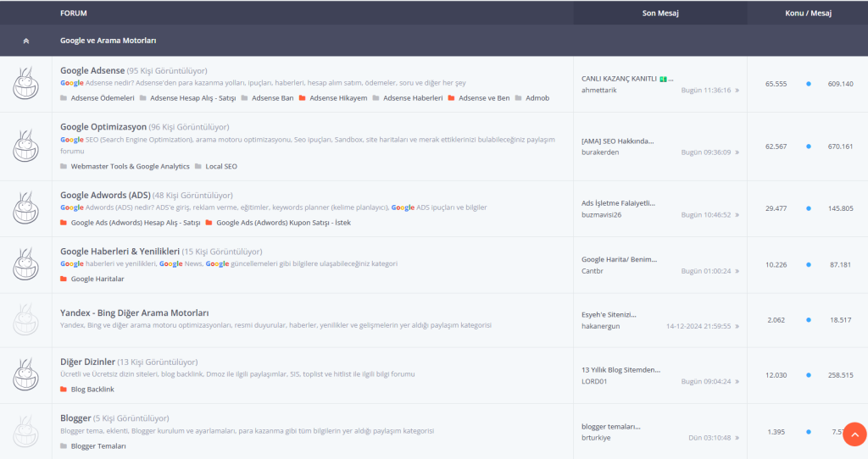Image resolution: width=868 pixels, height=459 pixels.
Task: Go to last post arrow at Bugün 09:36:09
Action: (x=737, y=152)
